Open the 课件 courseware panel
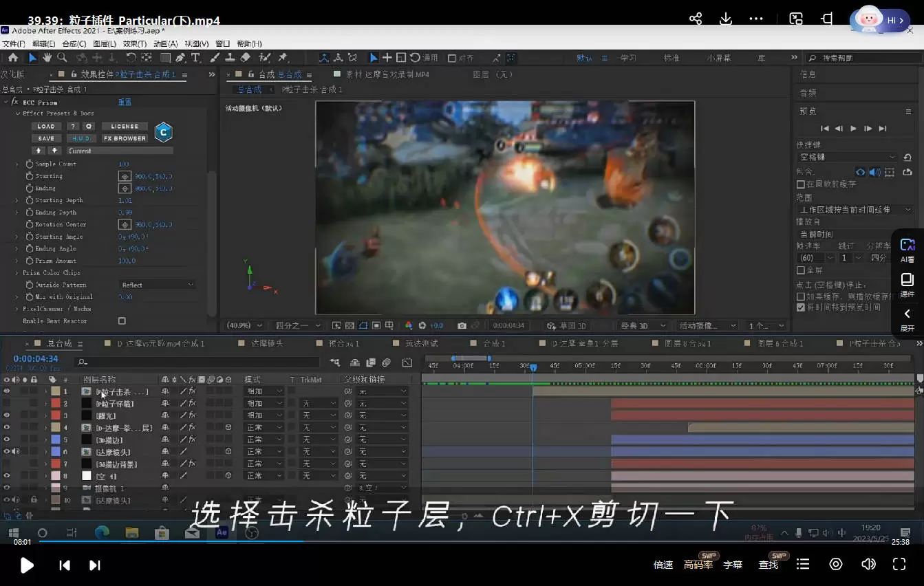The width and height of the screenshot is (924, 586). click(907, 285)
